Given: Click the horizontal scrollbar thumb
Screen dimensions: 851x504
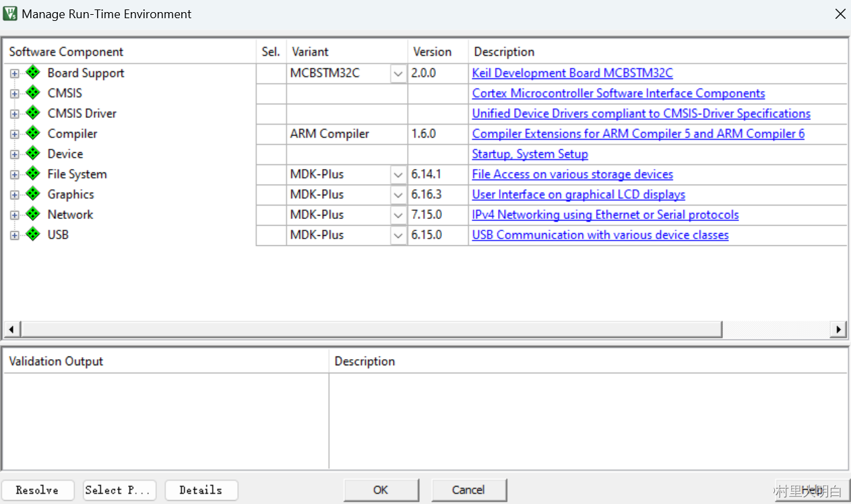Looking at the screenshot, I should click(371, 329).
